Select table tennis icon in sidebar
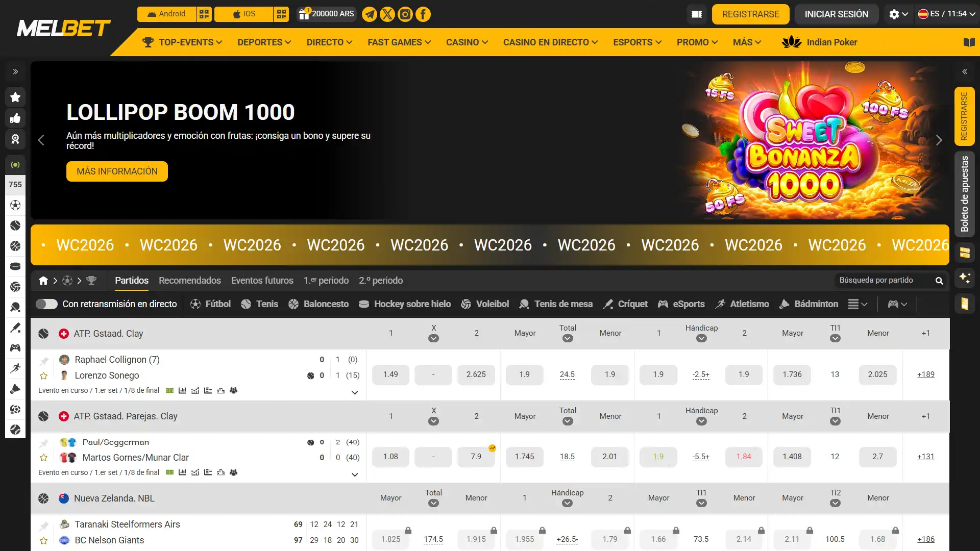980x551 pixels. pos(15,307)
